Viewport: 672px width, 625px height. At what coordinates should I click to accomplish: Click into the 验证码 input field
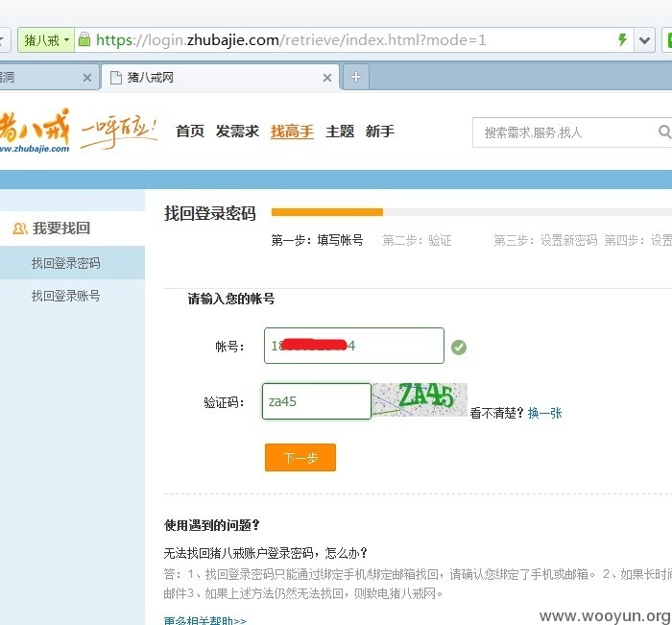pyautogui.click(x=316, y=401)
